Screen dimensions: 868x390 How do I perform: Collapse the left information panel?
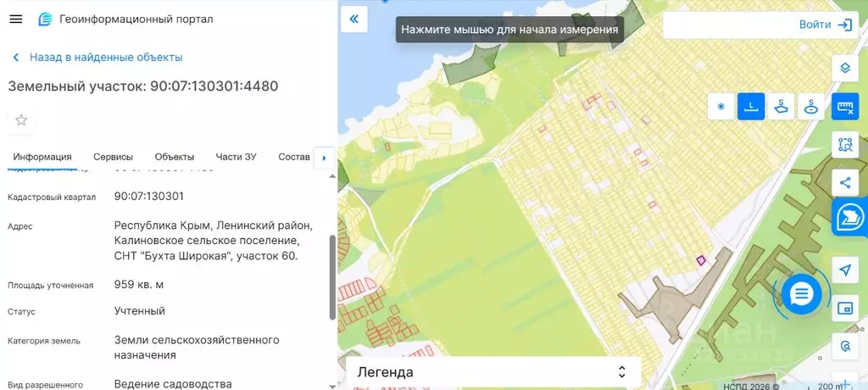[x=353, y=19]
